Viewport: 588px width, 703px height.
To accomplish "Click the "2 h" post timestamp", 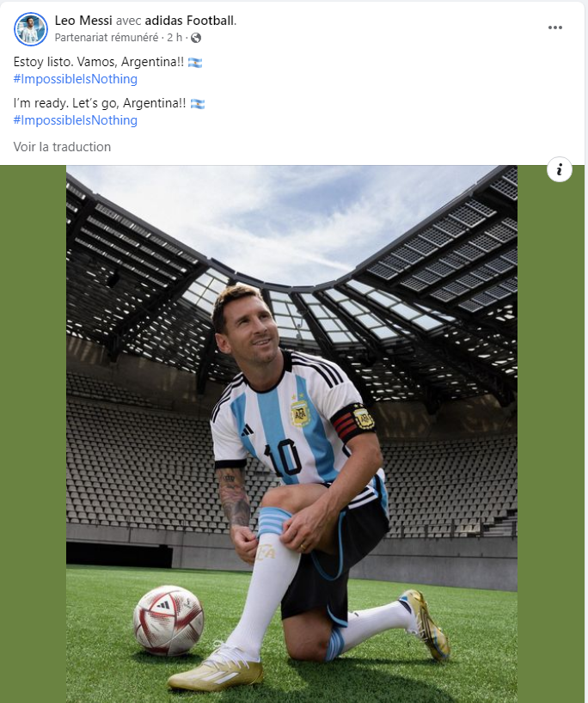I will coord(175,38).
